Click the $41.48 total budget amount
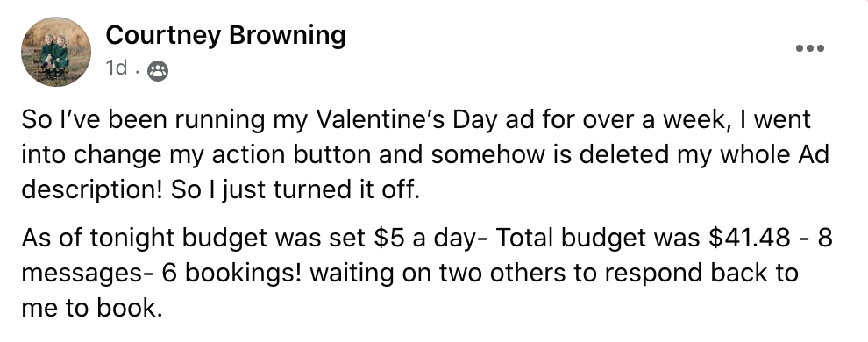 [x=749, y=238]
